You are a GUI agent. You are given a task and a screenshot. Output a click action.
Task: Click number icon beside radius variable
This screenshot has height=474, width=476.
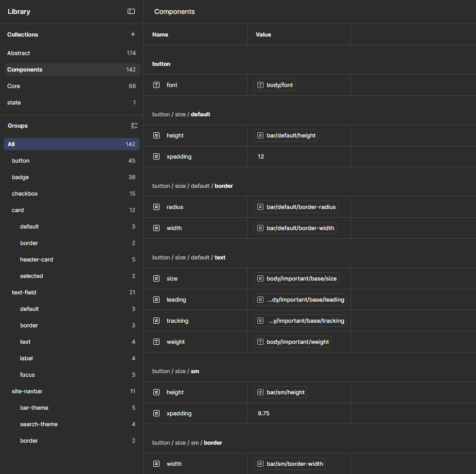(x=156, y=207)
